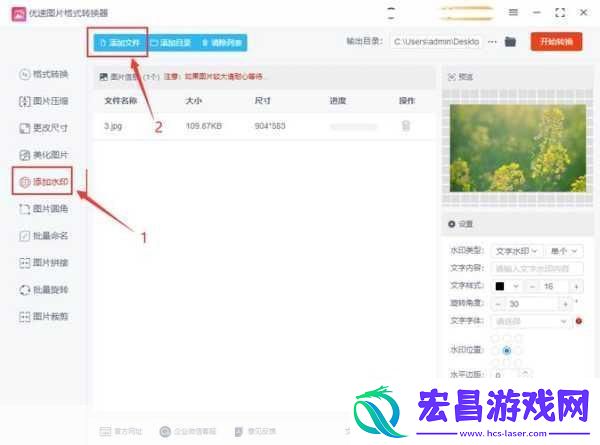
Task: Increase font size with plus button
Action: click(576, 286)
